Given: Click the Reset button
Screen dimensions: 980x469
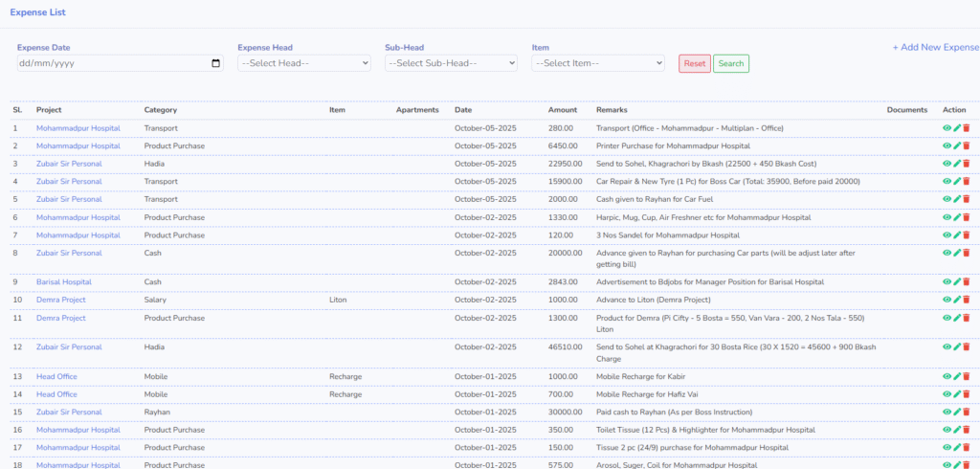Looking at the screenshot, I should 695,64.
